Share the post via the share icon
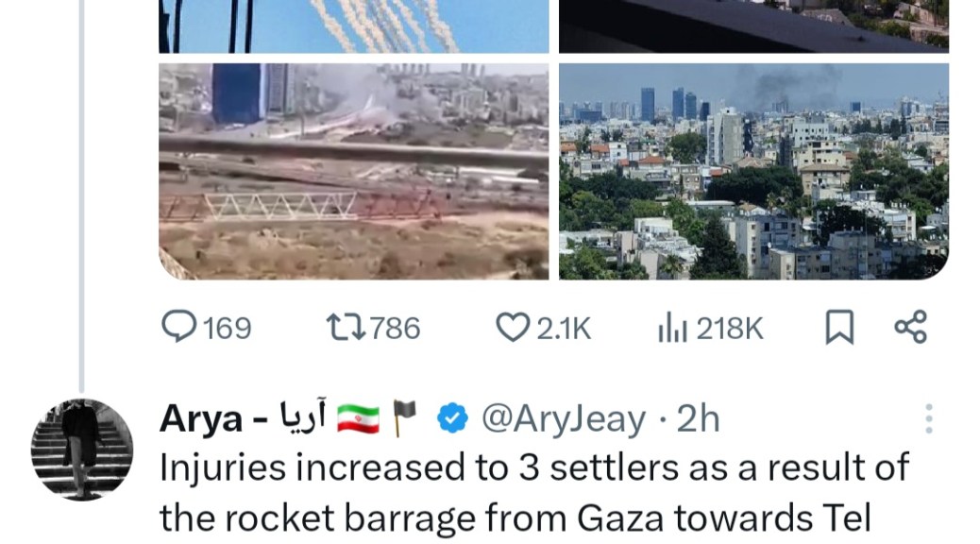Image resolution: width=980 pixels, height=544 pixels. click(x=911, y=327)
